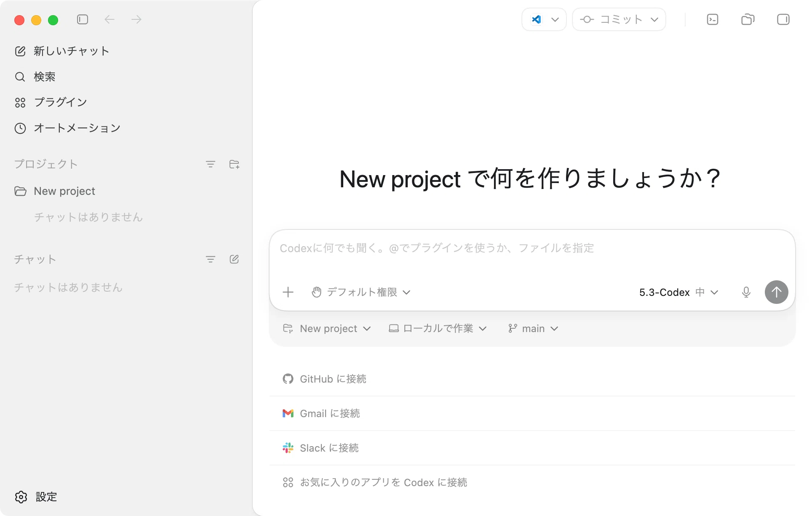Click the yellow macOS minimize button

point(36,20)
